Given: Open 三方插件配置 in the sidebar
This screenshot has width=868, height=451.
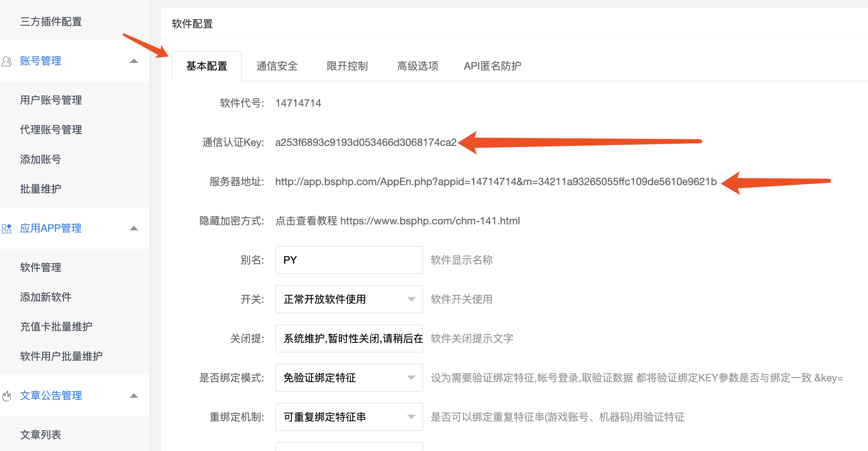Looking at the screenshot, I should click(x=51, y=22).
